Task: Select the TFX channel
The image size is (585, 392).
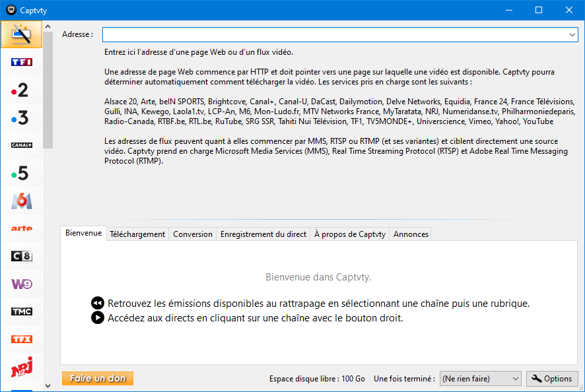Action: click(x=21, y=339)
